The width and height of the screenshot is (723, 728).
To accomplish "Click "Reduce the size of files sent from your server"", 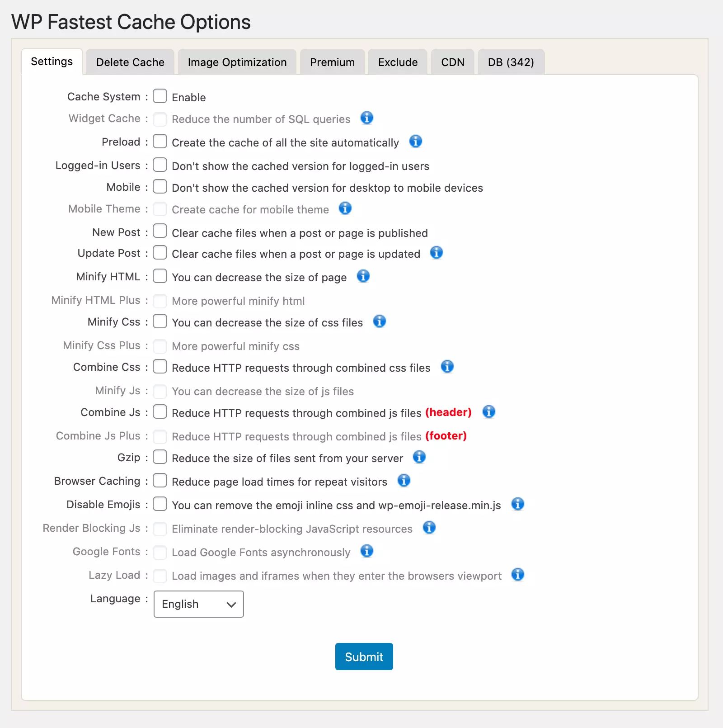I will coord(287,459).
